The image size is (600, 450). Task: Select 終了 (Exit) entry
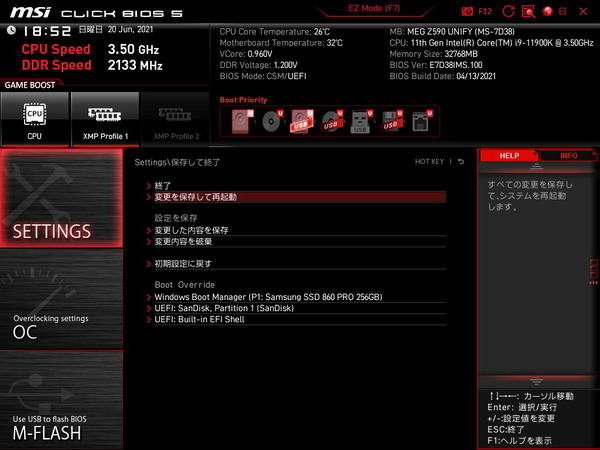(x=296, y=186)
